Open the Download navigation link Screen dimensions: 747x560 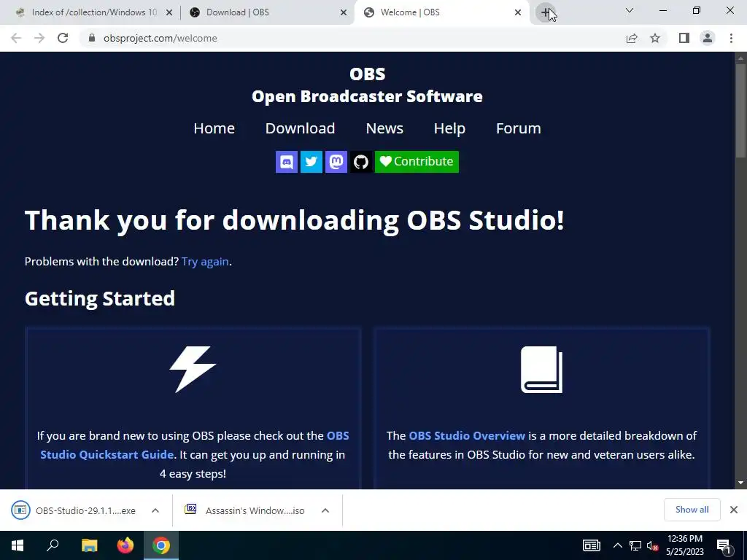(x=300, y=128)
